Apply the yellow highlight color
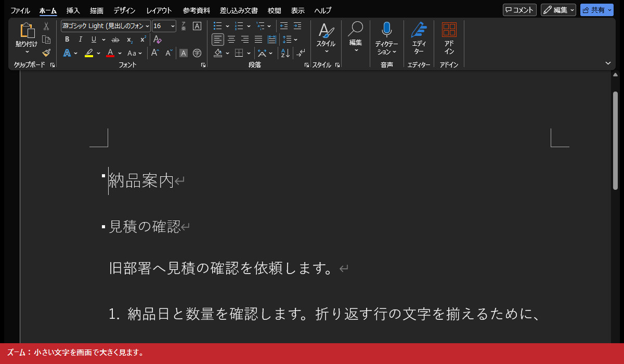Screen dimensions: 624x364 click(89, 53)
